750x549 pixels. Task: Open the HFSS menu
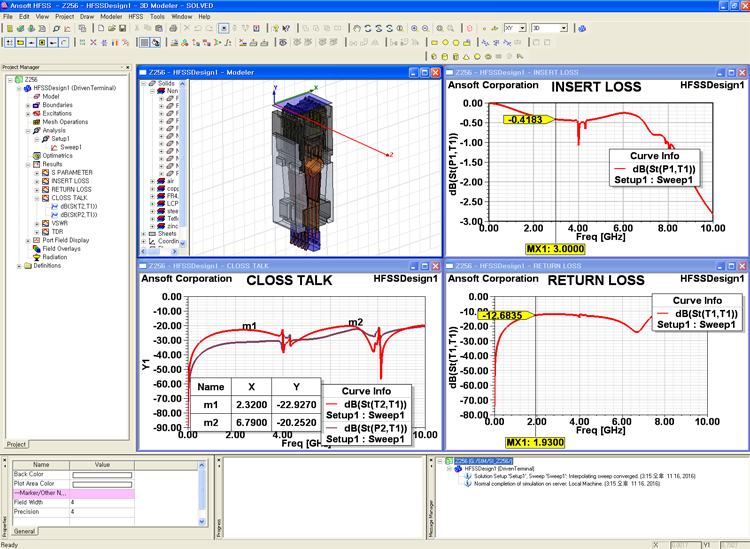point(136,16)
